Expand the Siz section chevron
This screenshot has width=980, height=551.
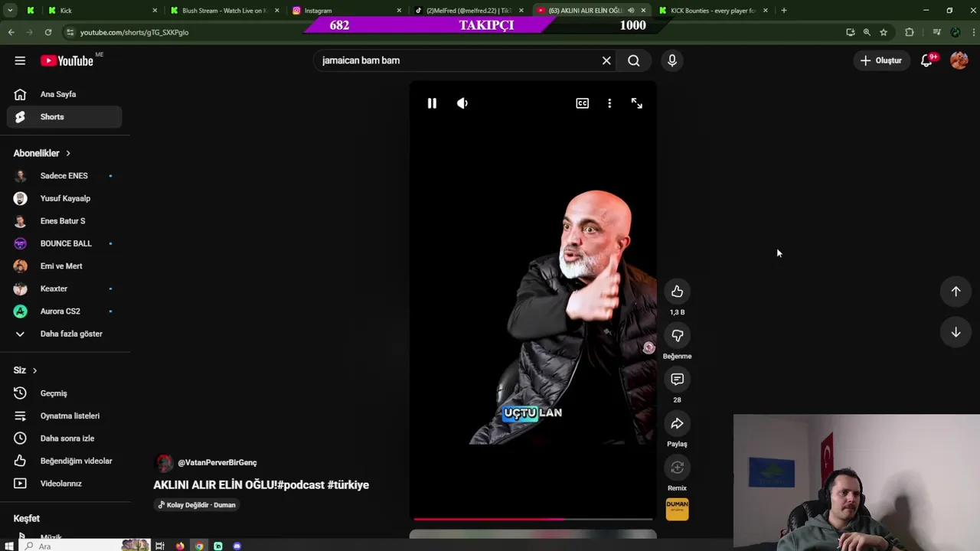(x=34, y=370)
